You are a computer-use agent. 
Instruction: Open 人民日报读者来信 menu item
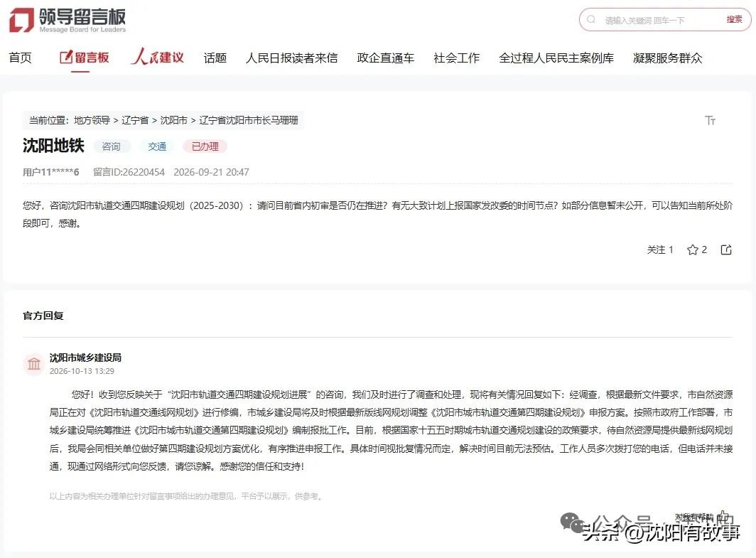291,58
